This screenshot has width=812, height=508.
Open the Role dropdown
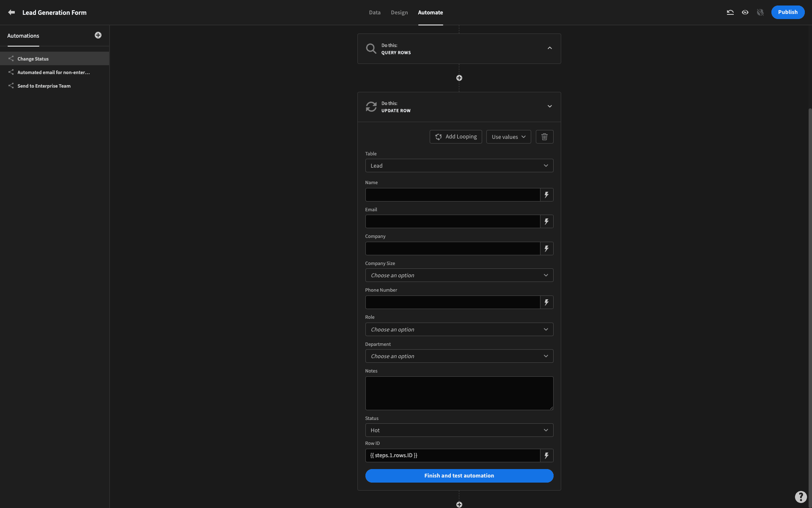pos(459,329)
